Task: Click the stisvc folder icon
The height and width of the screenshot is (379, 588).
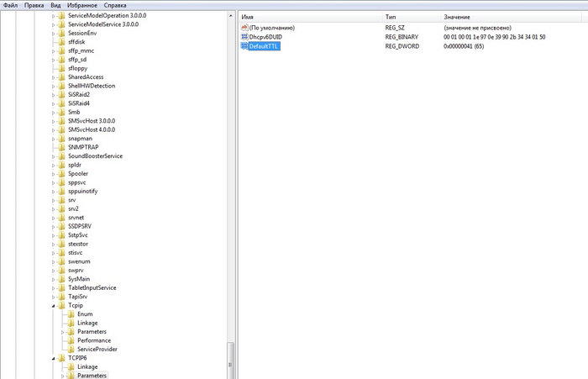Action: tap(62, 253)
